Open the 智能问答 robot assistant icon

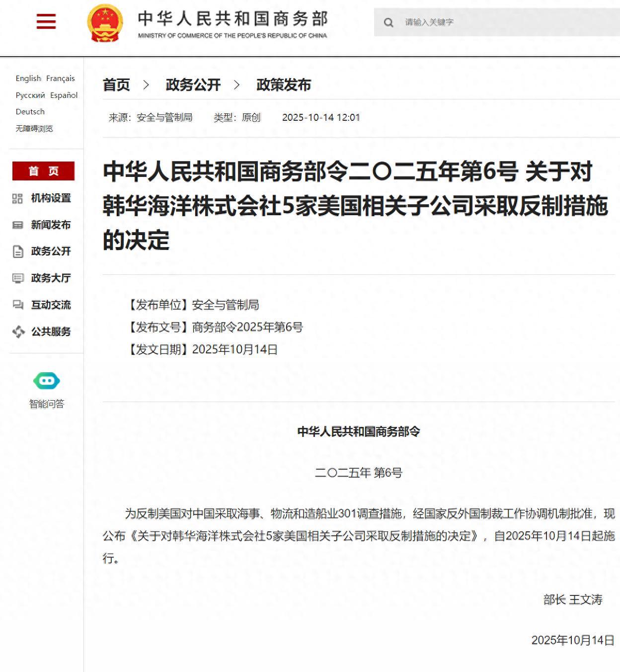(47, 381)
